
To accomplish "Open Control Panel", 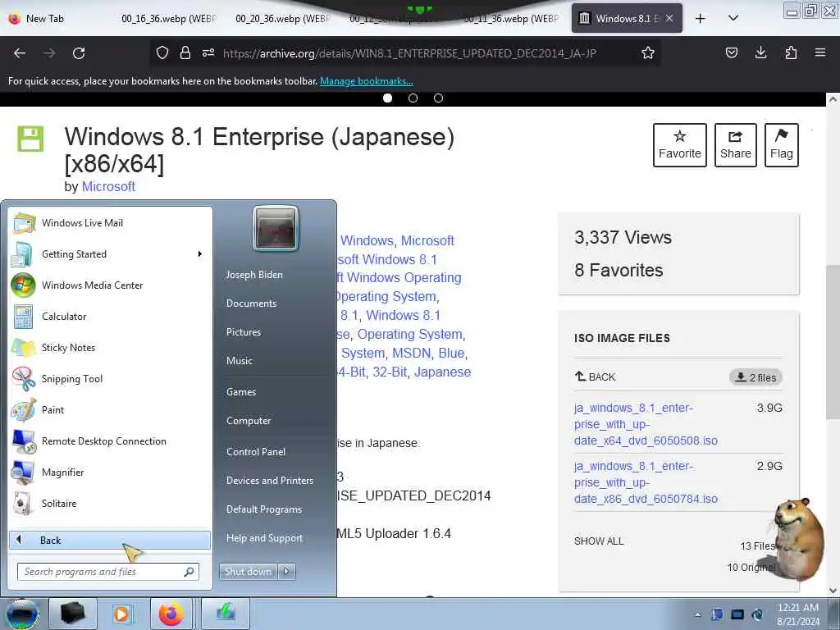I will pos(256,452).
